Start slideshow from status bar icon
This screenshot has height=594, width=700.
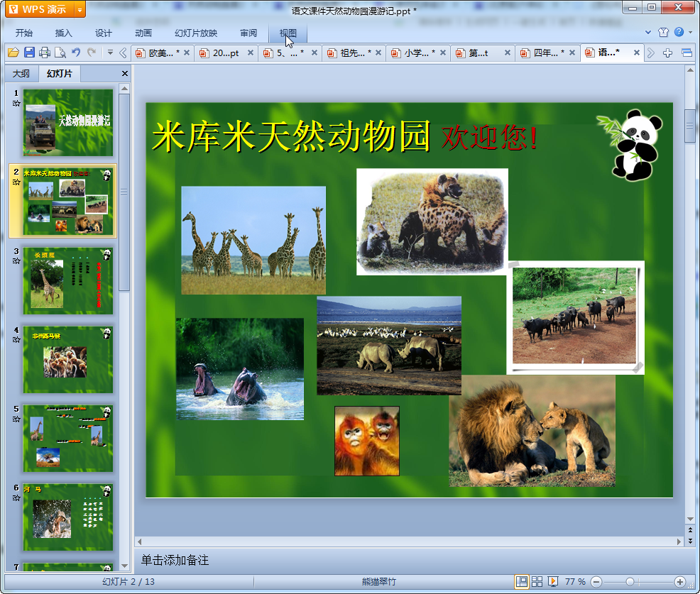click(553, 582)
